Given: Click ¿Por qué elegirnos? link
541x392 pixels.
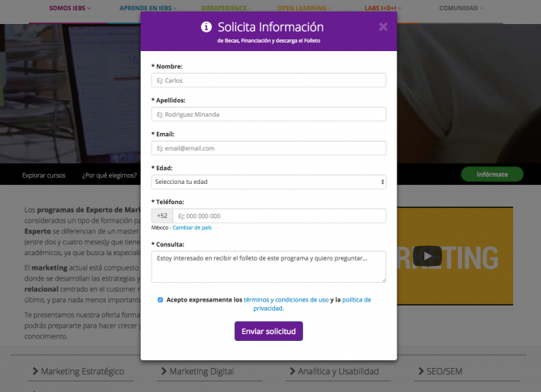Looking at the screenshot, I should 110,176.
